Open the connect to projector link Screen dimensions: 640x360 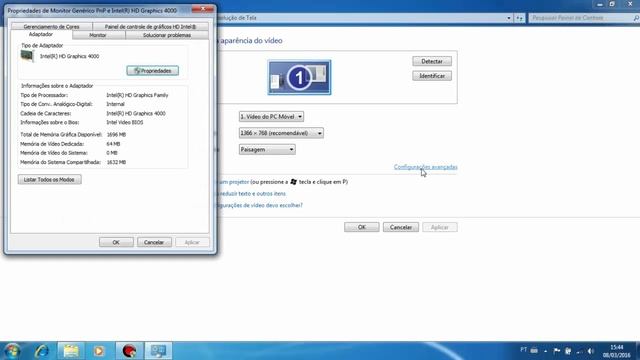(233, 182)
